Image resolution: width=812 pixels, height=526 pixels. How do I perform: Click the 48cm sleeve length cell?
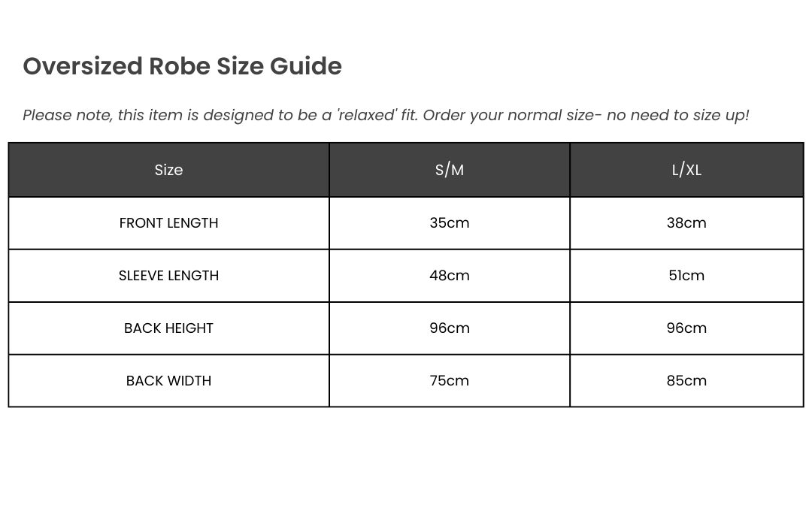click(450, 276)
